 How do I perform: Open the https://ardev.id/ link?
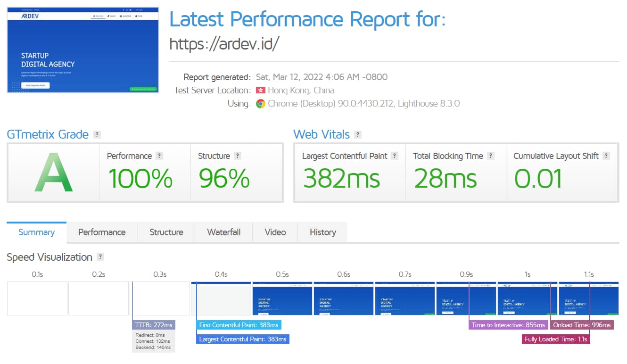pyautogui.click(x=224, y=44)
